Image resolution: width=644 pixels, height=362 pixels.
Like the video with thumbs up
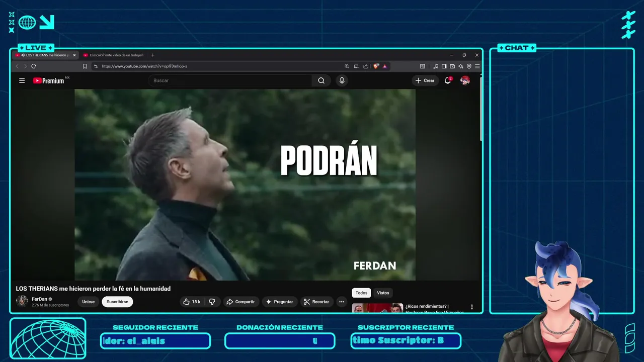coord(192,302)
